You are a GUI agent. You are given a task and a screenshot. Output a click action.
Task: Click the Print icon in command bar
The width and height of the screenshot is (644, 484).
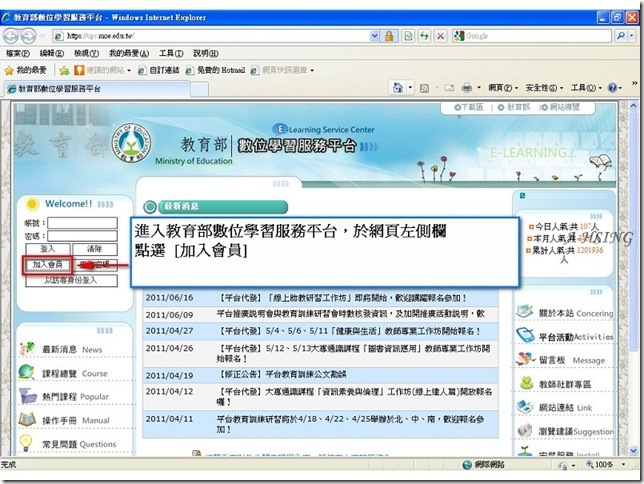coord(467,88)
